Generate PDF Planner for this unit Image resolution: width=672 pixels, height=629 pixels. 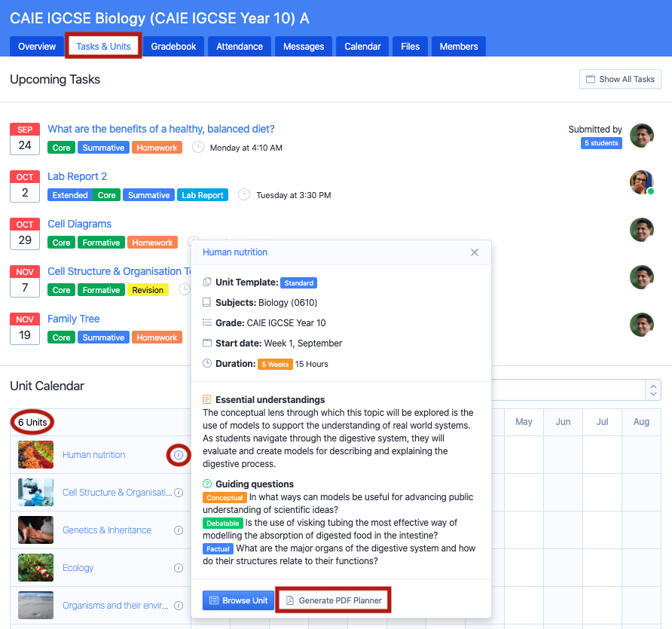pyautogui.click(x=334, y=600)
